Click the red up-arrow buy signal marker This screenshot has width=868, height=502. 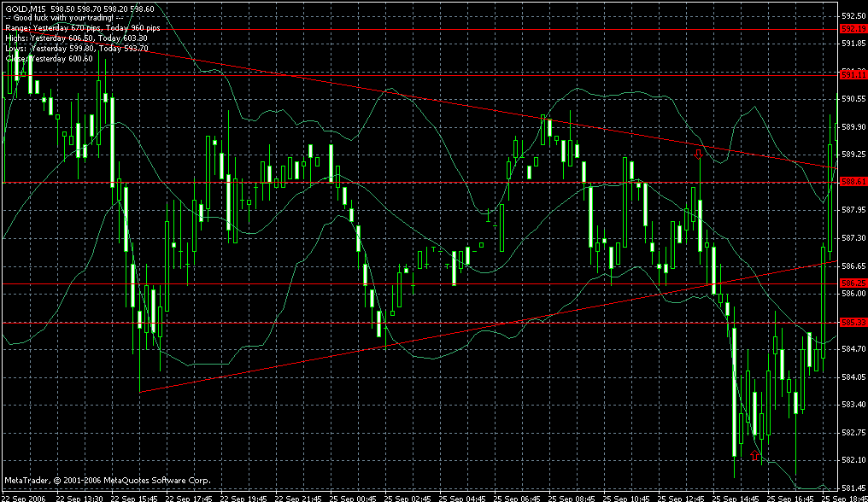pyautogui.click(x=754, y=455)
